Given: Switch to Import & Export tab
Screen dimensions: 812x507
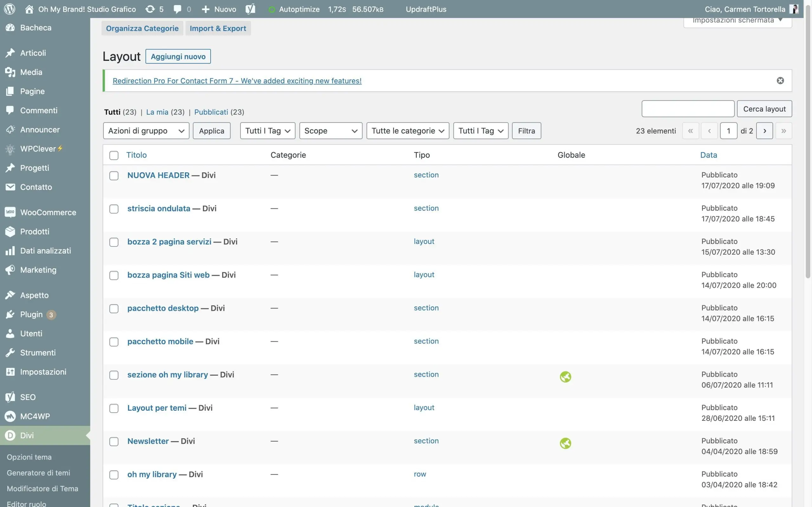Looking at the screenshot, I should 218,29.
